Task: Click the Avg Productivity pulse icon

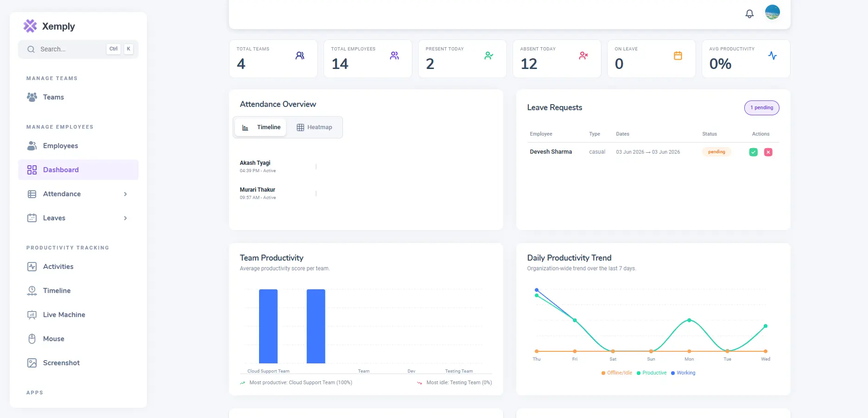Action: coord(773,56)
